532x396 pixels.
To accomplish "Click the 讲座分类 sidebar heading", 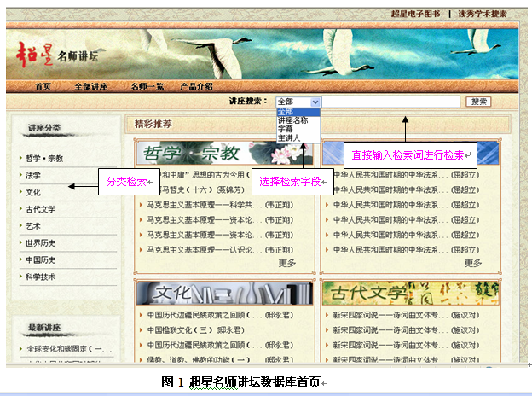I will 44,128.
